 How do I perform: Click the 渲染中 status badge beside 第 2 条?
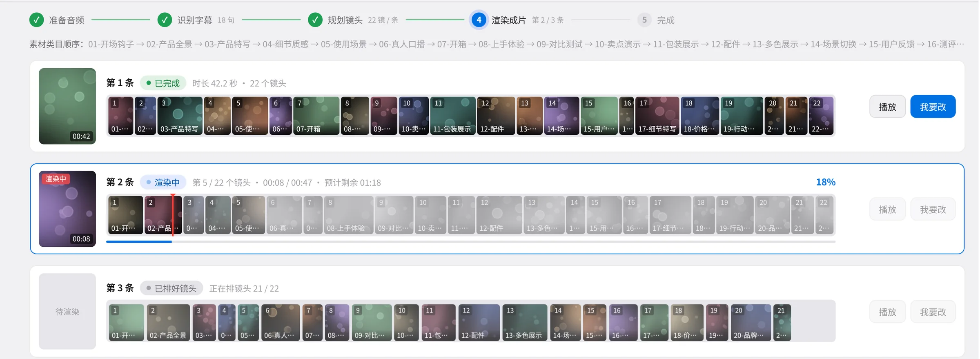click(x=163, y=183)
